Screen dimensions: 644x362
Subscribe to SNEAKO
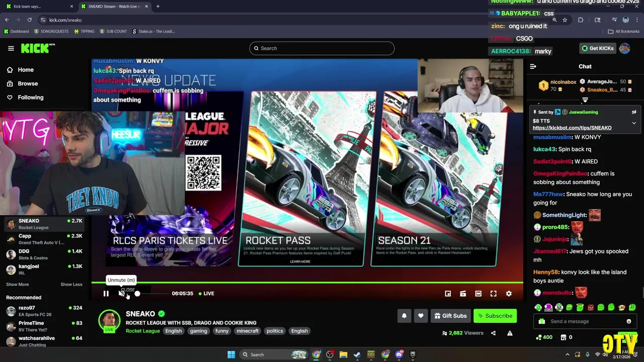[x=495, y=316]
